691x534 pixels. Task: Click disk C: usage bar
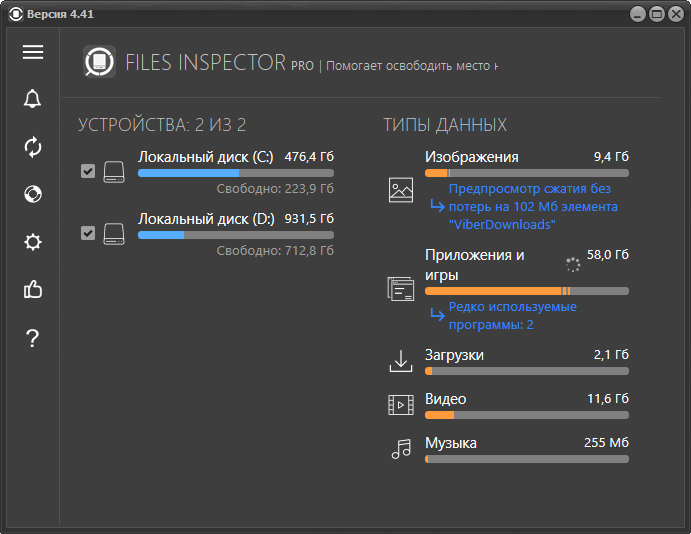point(236,173)
